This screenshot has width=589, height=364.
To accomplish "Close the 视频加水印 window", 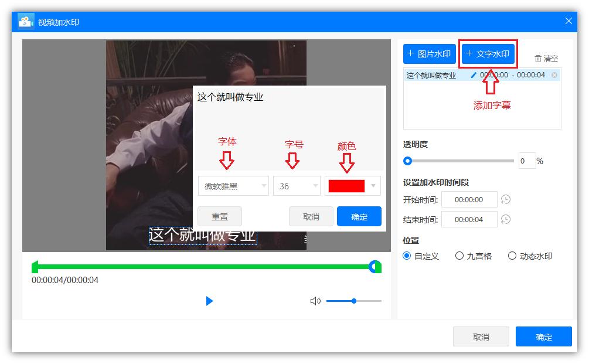I will tap(568, 21).
